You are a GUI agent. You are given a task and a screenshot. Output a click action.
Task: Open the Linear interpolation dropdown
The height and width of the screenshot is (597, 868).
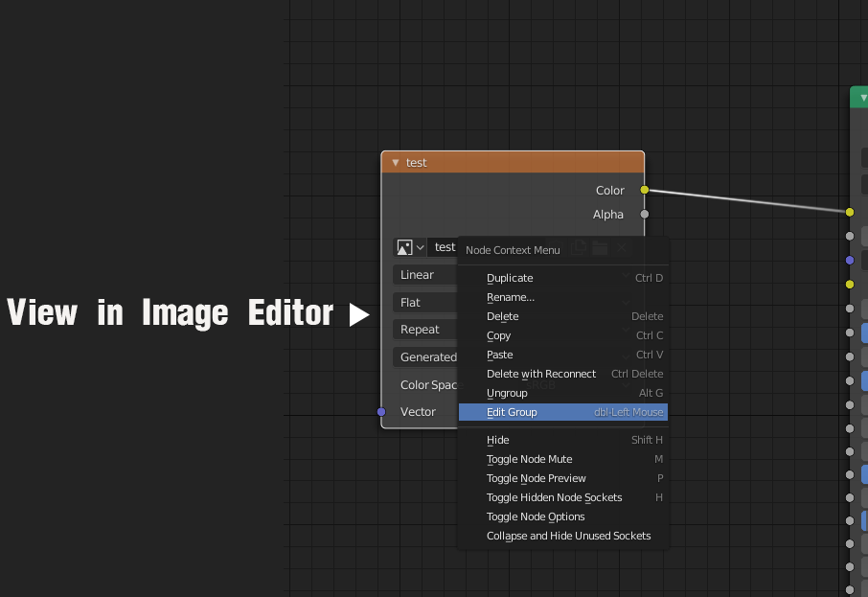click(x=425, y=275)
